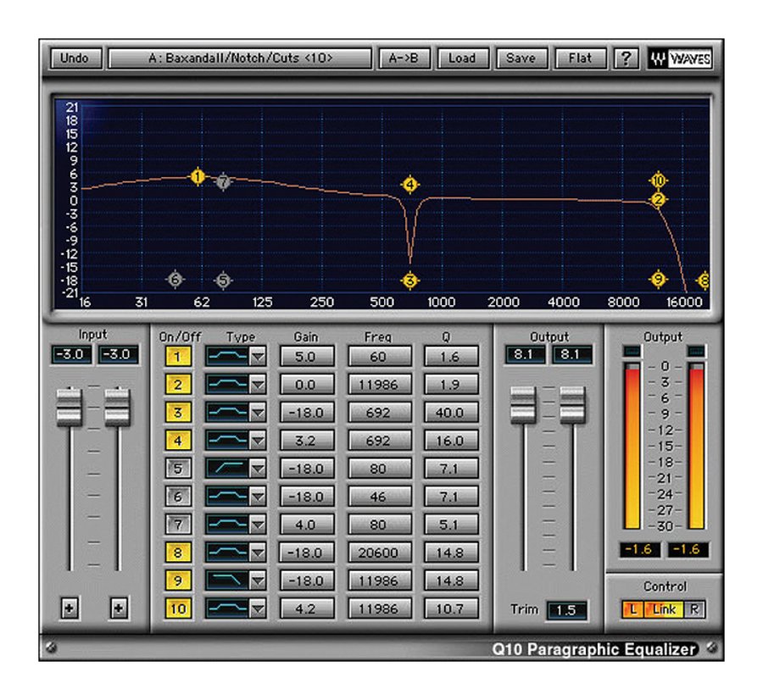Viewport: 763px width, 700px height.
Task: Click band 4 marker on EQ graph
Action: (410, 185)
